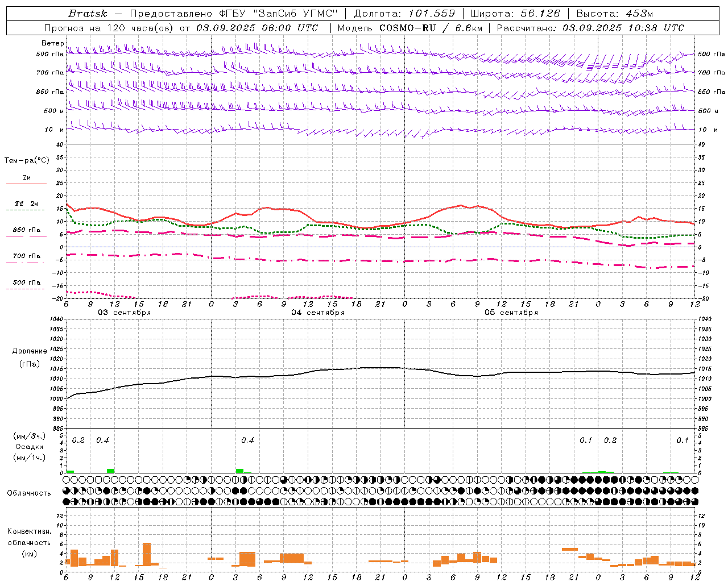
Task: Click the '700 гПа' label in left wind panel
Action: [50, 73]
